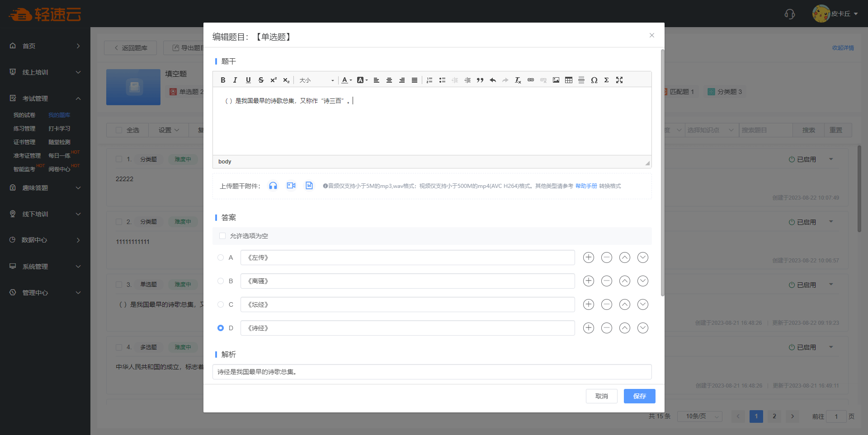The height and width of the screenshot is (435, 868).
Task: Upload an audio attachment via headphone icon
Action: [x=273, y=186]
